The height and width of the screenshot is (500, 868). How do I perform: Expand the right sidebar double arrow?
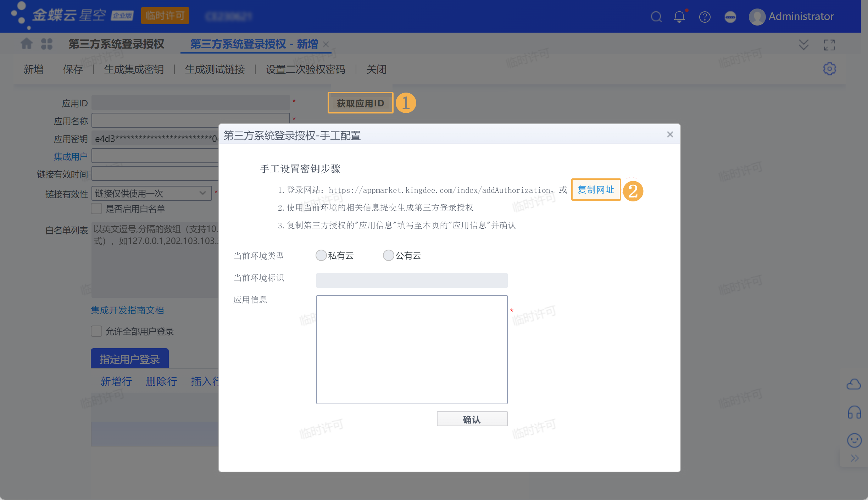coord(855,458)
